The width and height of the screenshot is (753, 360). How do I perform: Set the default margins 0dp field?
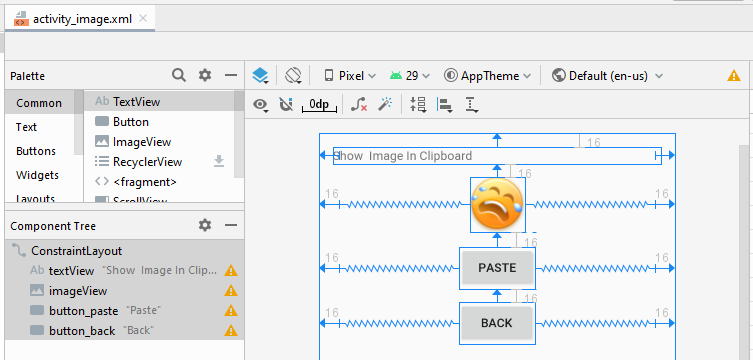pos(319,105)
